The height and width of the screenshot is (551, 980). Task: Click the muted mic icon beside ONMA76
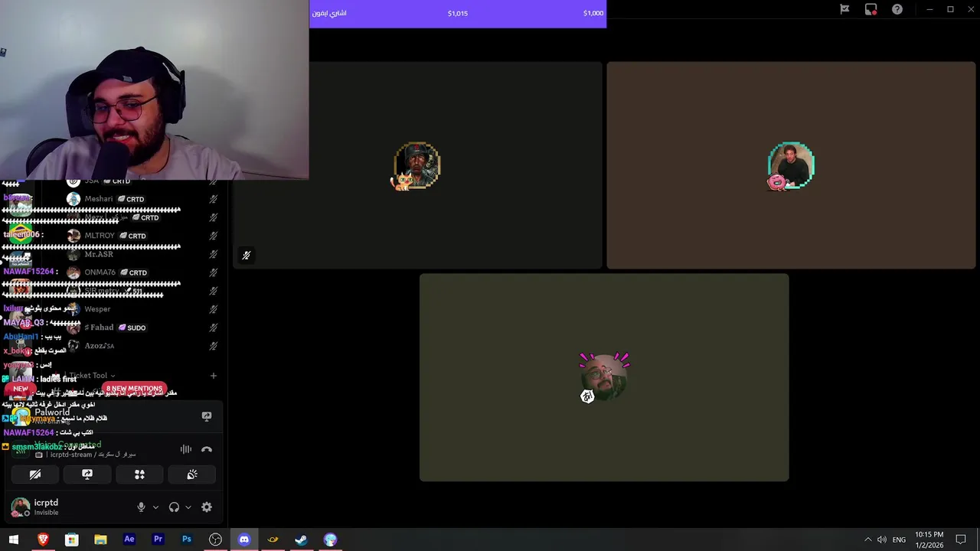pos(214,272)
